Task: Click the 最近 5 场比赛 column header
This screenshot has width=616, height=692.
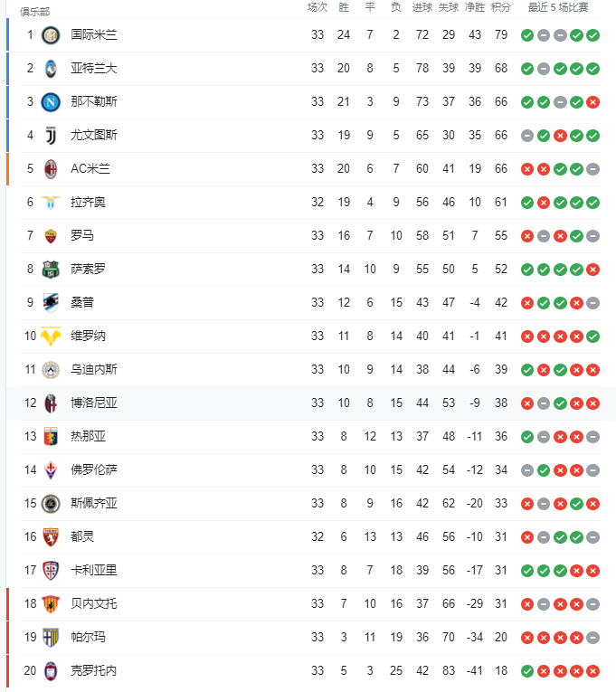Action: (x=558, y=7)
